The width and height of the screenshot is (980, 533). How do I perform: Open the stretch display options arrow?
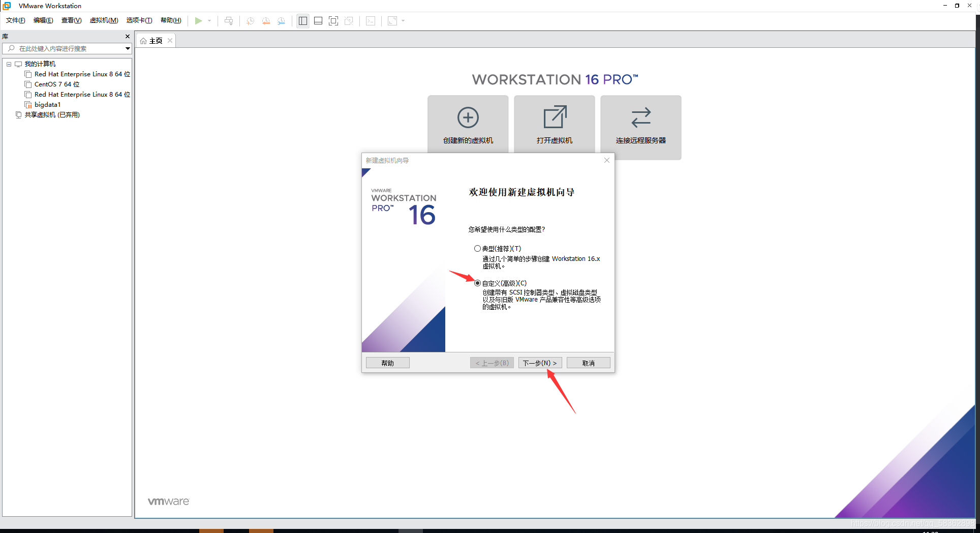[x=403, y=21]
